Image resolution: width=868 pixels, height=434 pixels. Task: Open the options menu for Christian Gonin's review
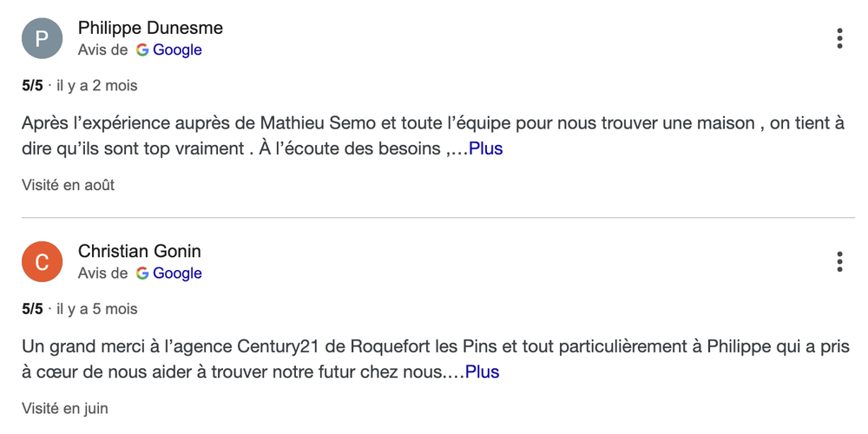[x=839, y=261]
